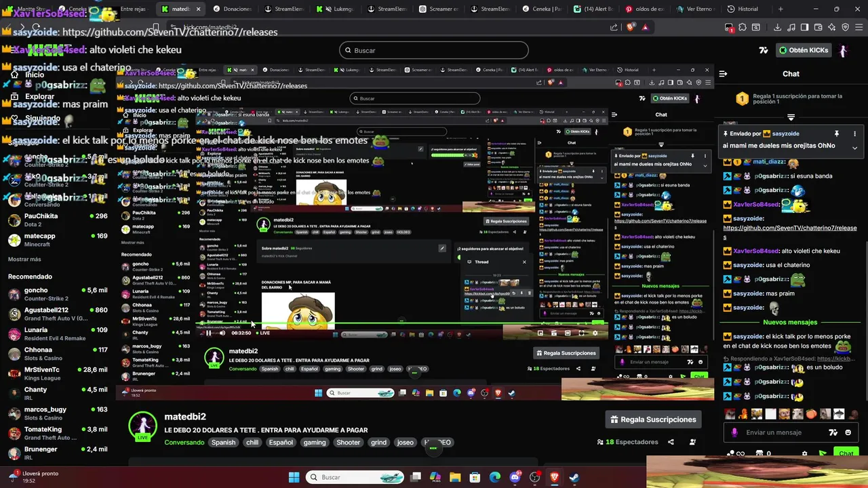The height and width of the screenshot is (488, 868).
Task: Switch to the Donaciones browser tab
Action: 233,9
